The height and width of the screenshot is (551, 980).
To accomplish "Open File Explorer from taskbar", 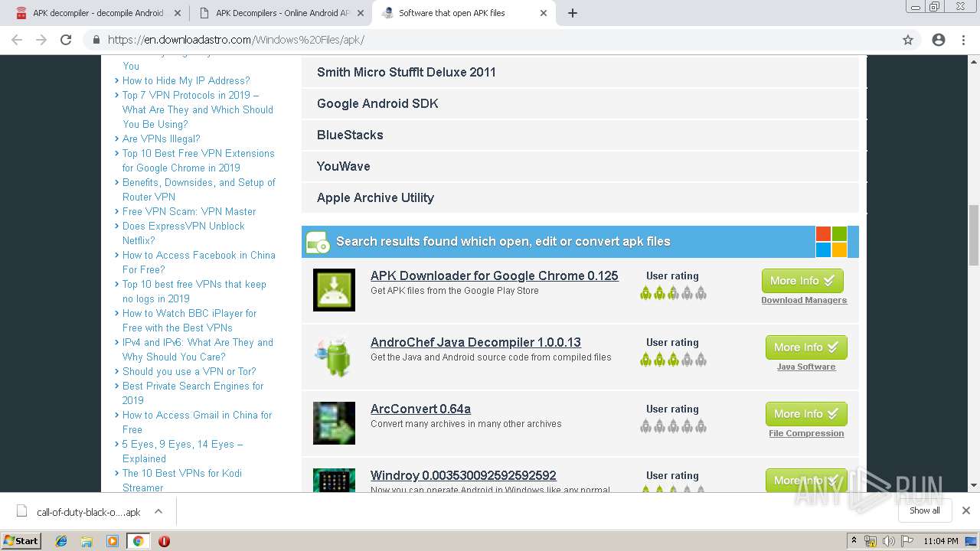I will click(87, 541).
